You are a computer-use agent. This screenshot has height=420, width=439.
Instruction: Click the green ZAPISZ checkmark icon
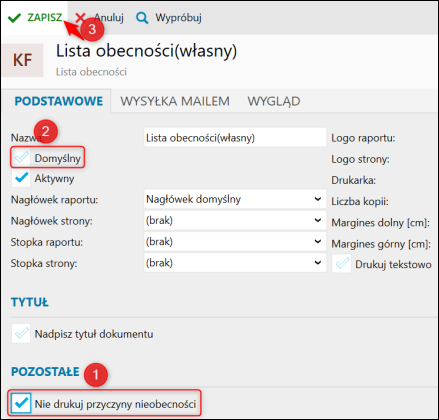(14, 18)
